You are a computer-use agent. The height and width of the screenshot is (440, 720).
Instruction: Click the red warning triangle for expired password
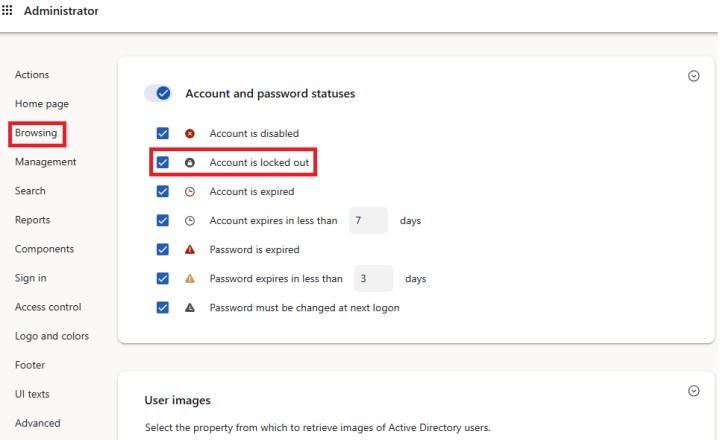190,250
